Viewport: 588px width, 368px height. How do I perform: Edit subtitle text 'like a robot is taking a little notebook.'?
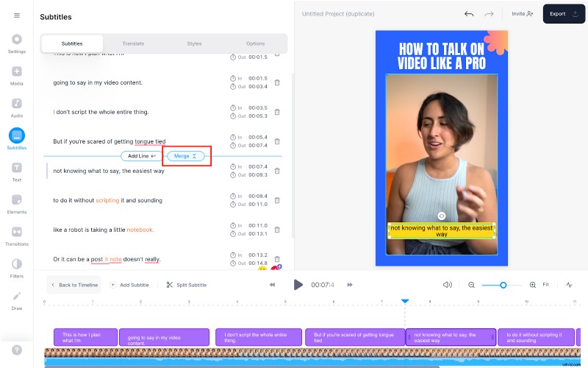click(104, 230)
